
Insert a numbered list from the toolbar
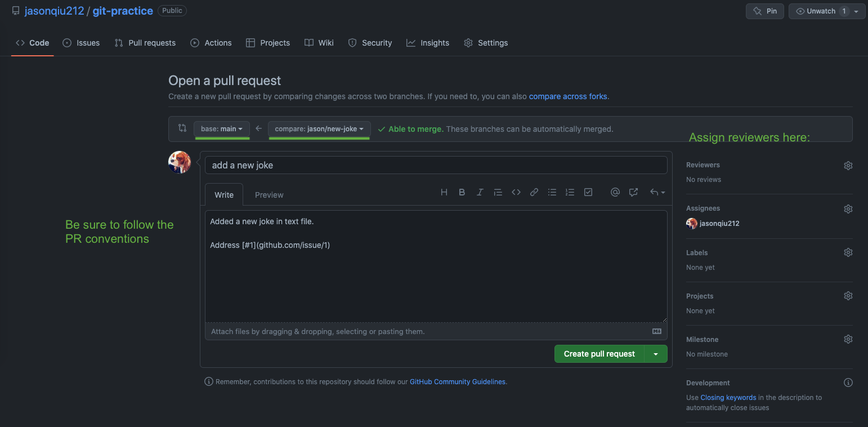pyautogui.click(x=570, y=192)
